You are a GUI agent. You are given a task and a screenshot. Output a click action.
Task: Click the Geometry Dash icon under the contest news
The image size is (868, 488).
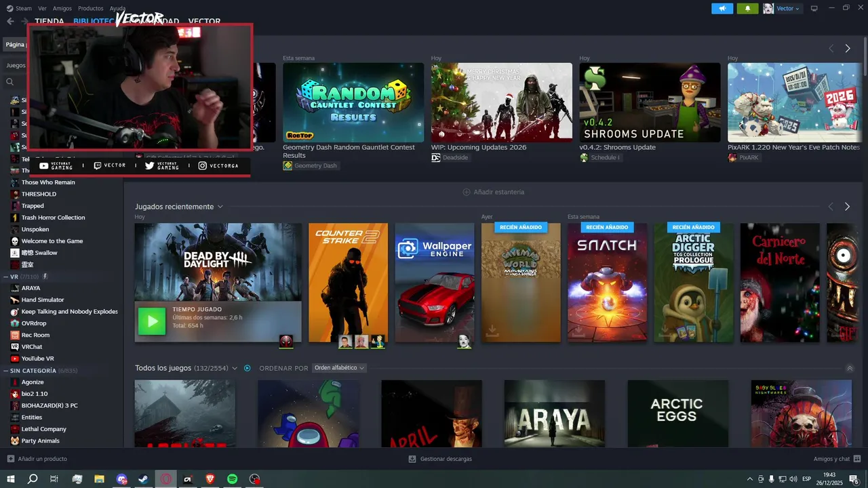point(288,165)
